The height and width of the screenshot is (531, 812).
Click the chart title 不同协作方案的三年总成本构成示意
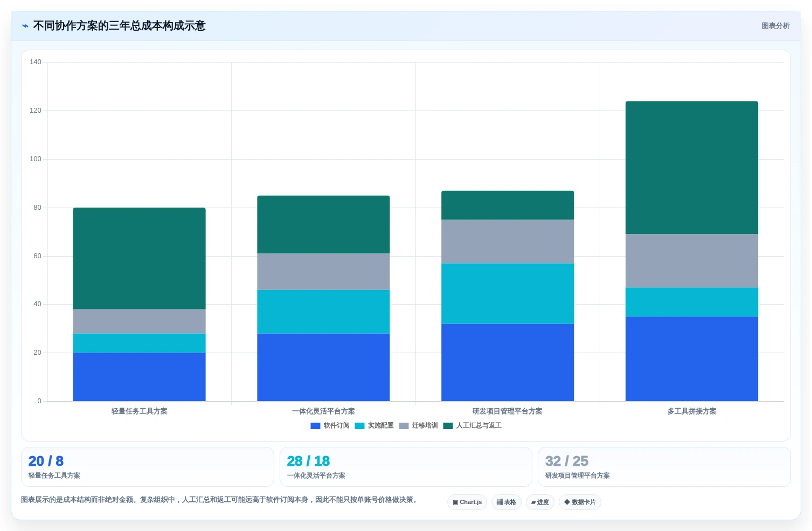(x=119, y=26)
